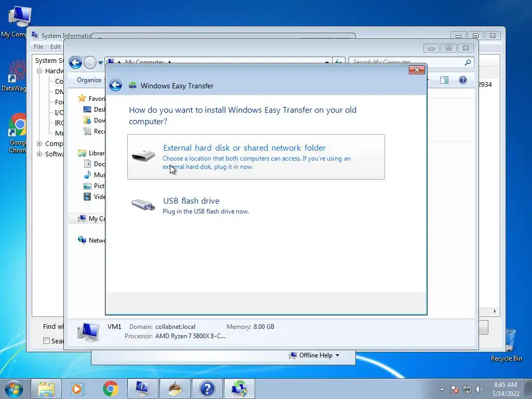Viewport: 532px width, 399px height.
Task: Open volume speaker tray icon
Action: point(480,389)
